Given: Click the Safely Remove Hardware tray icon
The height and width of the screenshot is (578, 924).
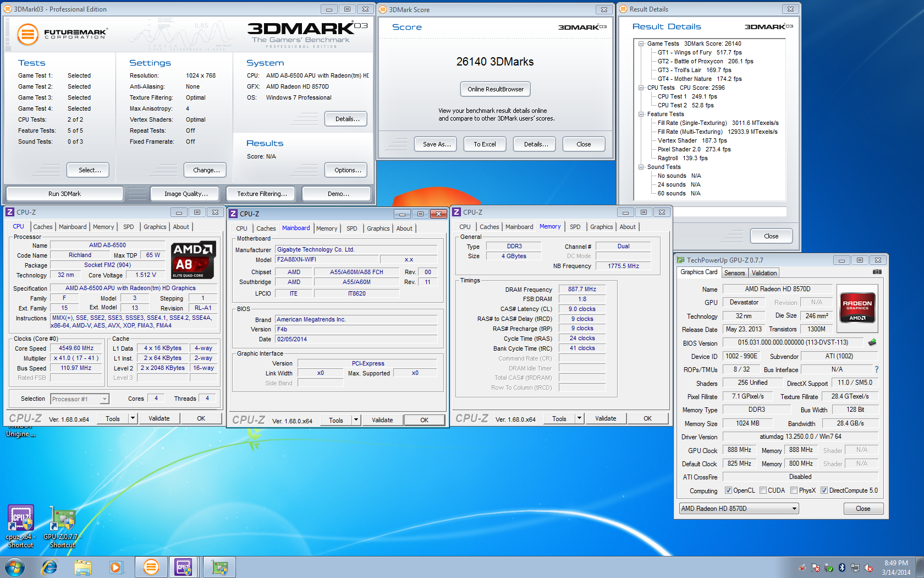Looking at the screenshot, I should (829, 568).
